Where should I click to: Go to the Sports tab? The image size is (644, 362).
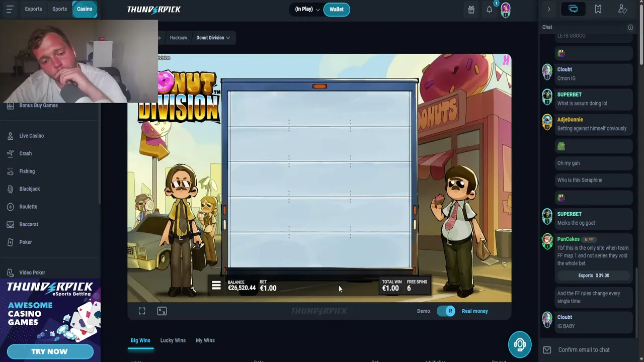click(59, 9)
